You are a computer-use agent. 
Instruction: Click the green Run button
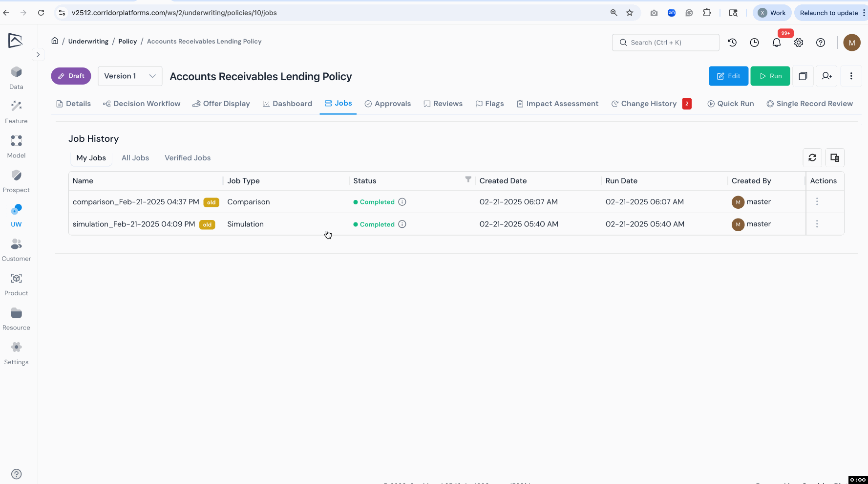pyautogui.click(x=770, y=76)
